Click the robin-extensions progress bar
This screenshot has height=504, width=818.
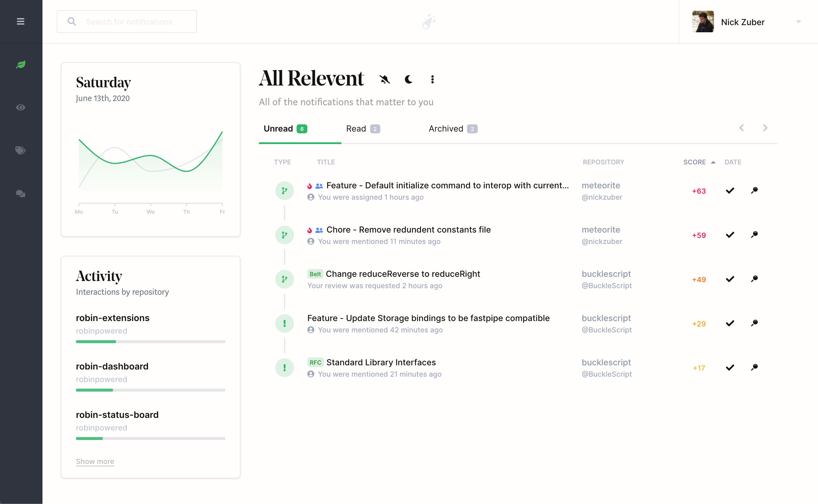pos(150,341)
